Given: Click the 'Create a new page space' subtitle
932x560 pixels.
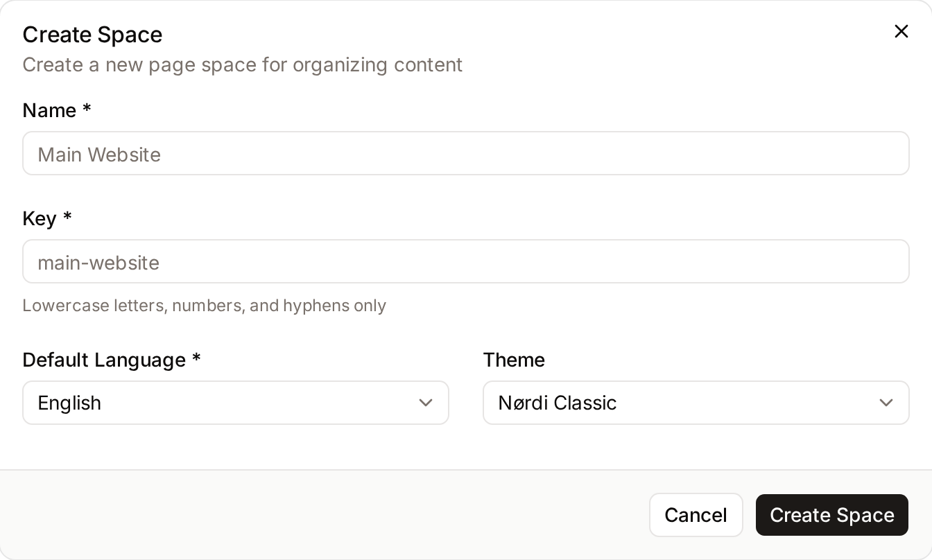Looking at the screenshot, I should coord(243,65).
